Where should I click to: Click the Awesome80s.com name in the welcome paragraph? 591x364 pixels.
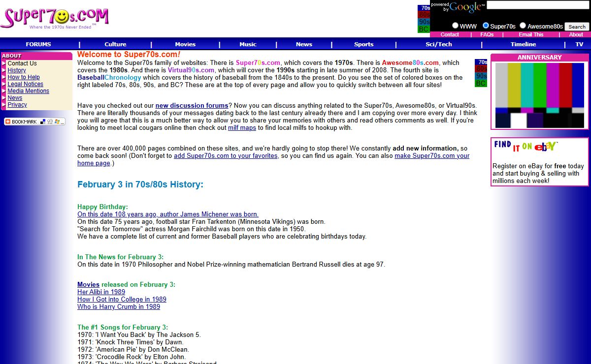tap(410, 63)
